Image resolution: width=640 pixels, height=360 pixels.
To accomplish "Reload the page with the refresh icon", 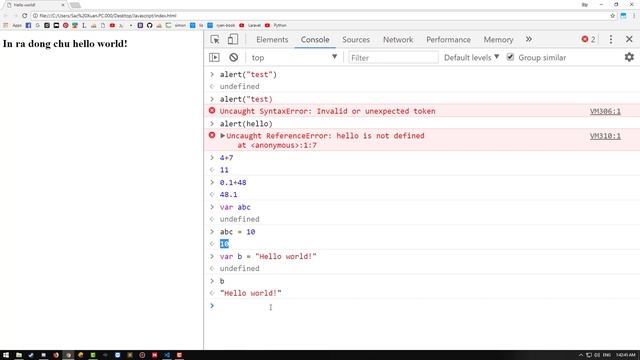I will click(24, 16).
